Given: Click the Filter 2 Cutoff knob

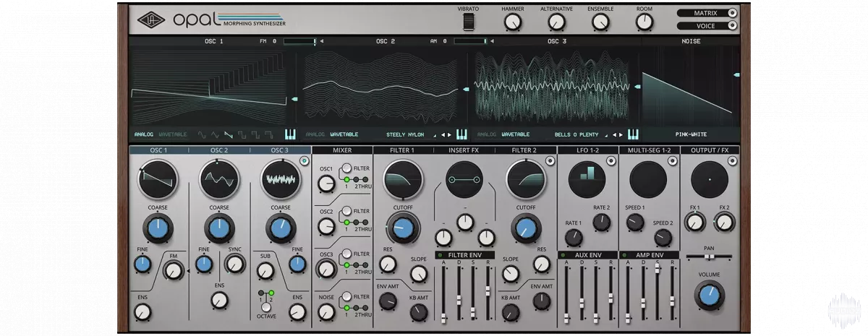Looking at the screenshot, I should point(526,229).
